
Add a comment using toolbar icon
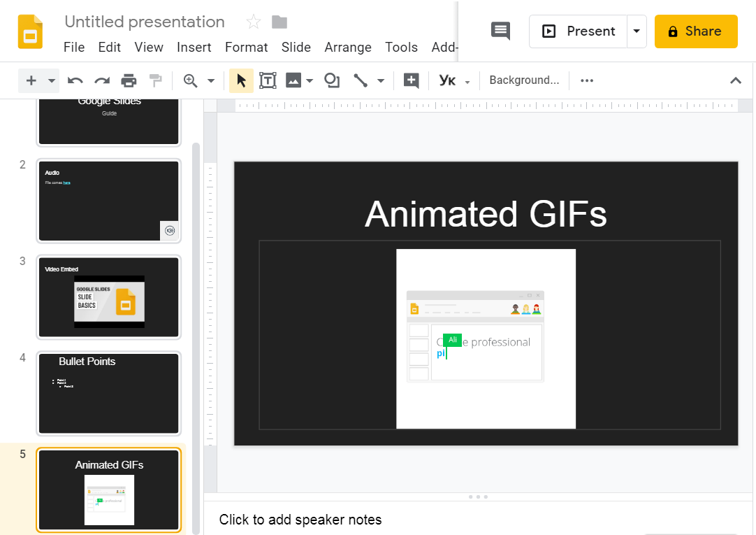click(412, 80)
